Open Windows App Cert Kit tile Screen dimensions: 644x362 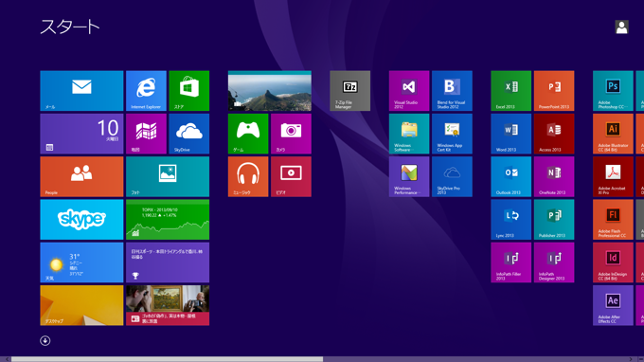[452, 134]
